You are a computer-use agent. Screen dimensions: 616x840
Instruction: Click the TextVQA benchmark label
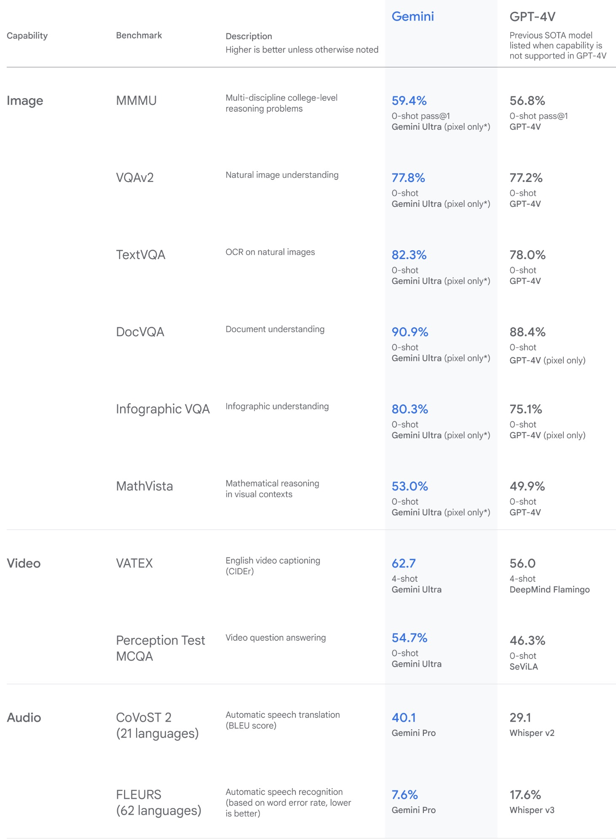coord(140,255)
